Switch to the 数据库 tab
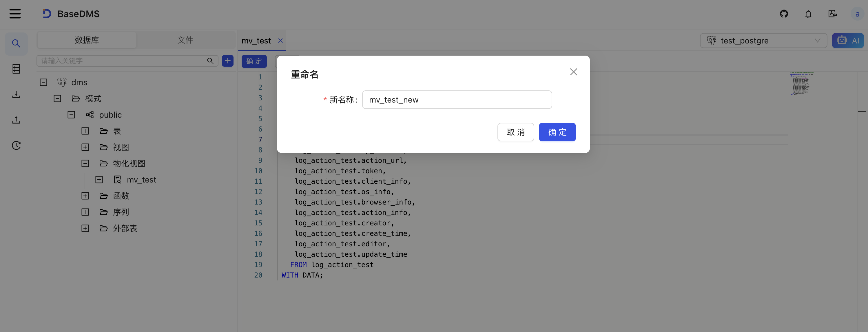The width and height of the screenshot is (868, 332). (x=87, y=40)
